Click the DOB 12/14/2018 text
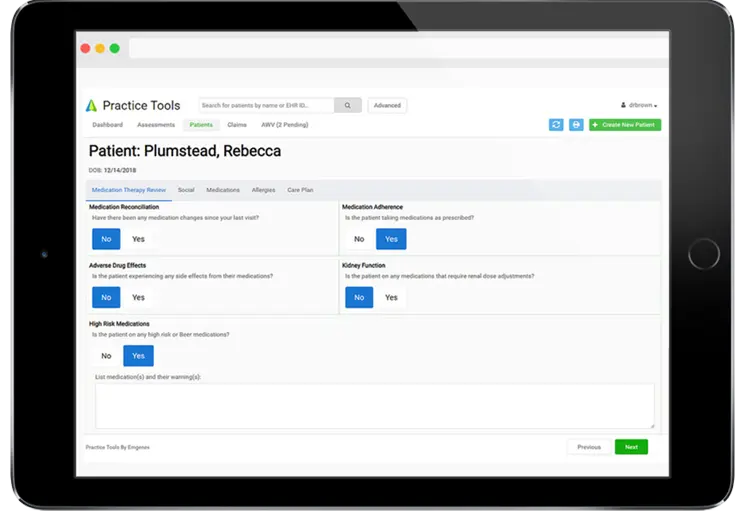 click(112, 170)
